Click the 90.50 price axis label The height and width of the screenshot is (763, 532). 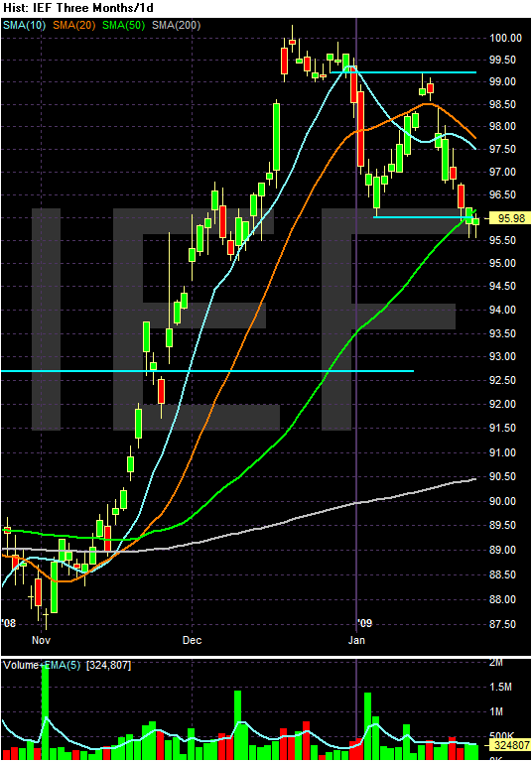(x=502, y=476)
